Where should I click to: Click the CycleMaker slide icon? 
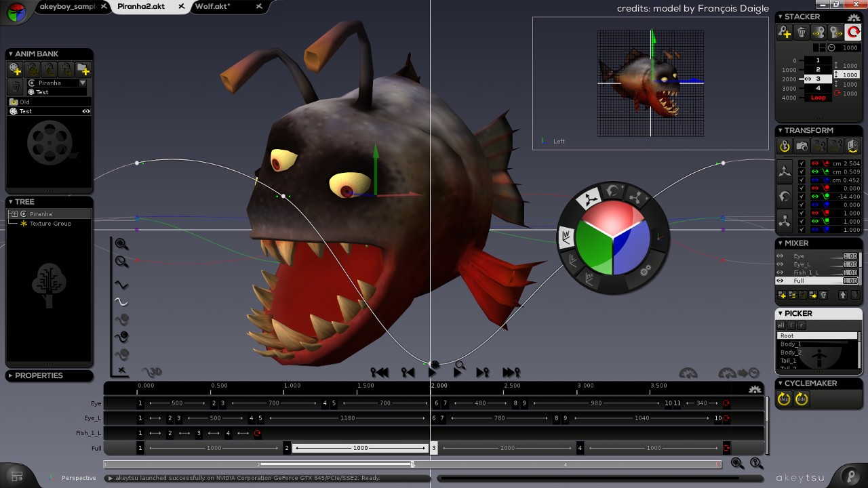tap(801, 399)
